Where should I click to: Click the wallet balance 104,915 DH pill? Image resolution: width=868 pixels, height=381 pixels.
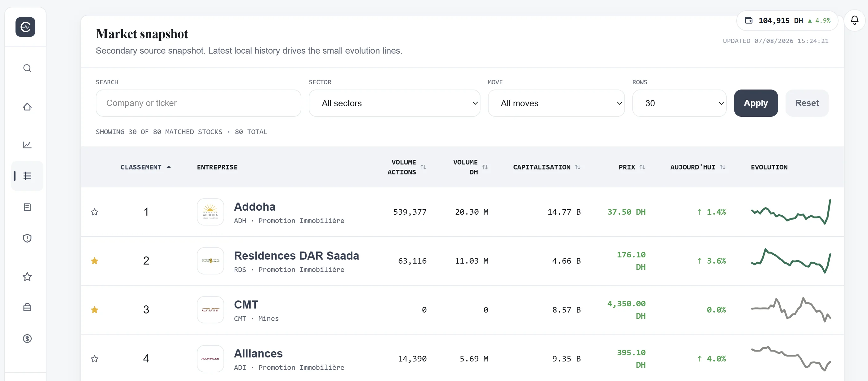(787, 20)
